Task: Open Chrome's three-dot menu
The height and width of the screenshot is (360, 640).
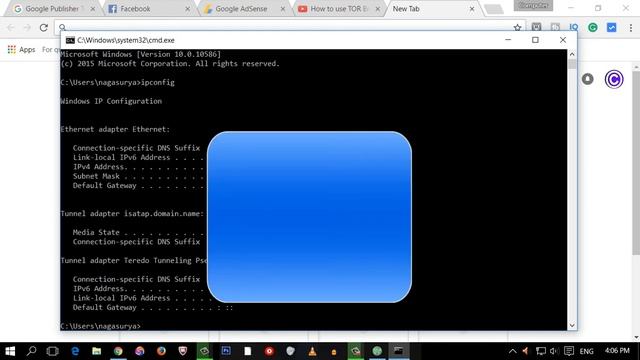Action: pos(631,27)
